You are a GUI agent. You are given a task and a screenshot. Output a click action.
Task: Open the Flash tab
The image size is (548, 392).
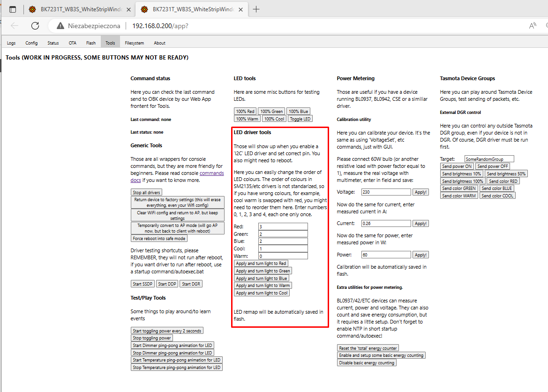point(91,43)
